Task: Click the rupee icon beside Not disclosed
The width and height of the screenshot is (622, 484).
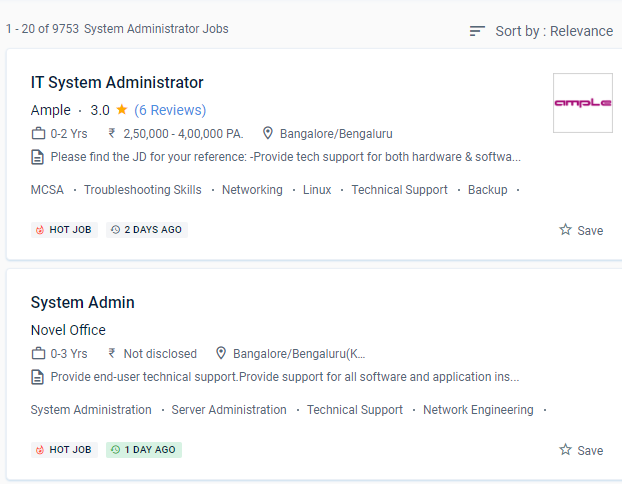Action: [112, 353]
